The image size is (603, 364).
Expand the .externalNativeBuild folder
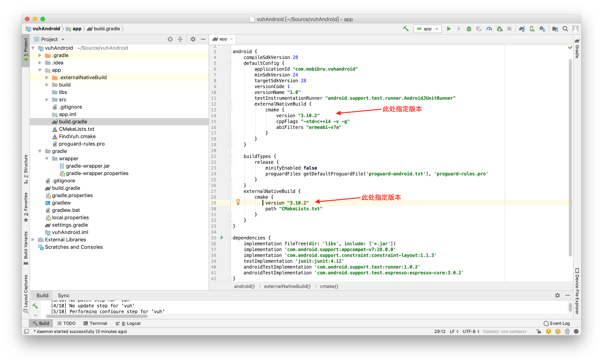[47, 77]
